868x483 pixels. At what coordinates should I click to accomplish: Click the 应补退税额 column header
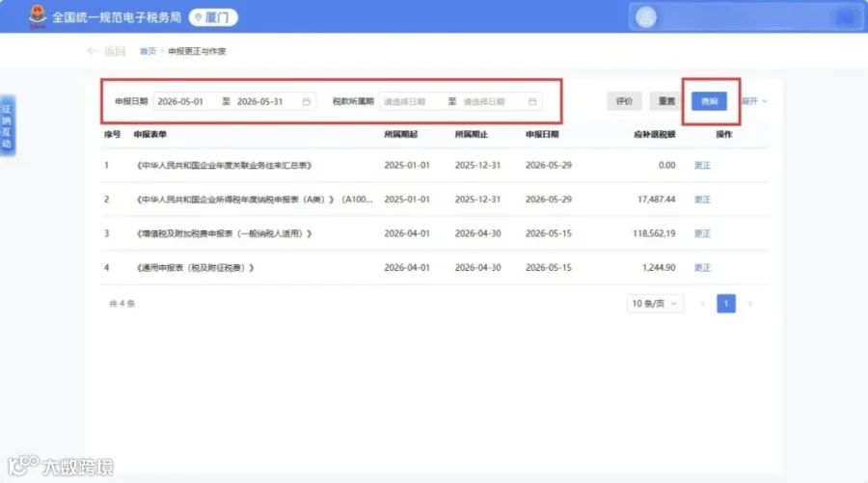pyautogui.click(x=654, y=134)
